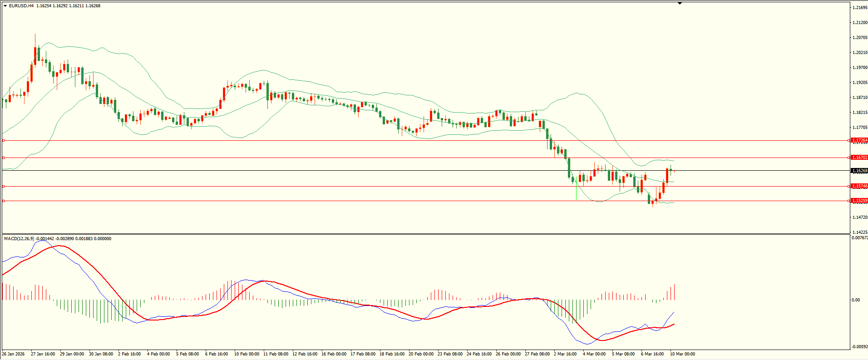The width and height of the screenshot is (868, 360).
Task: Click the 1.21200 value on price scale
Action: (x=860, y=22)
